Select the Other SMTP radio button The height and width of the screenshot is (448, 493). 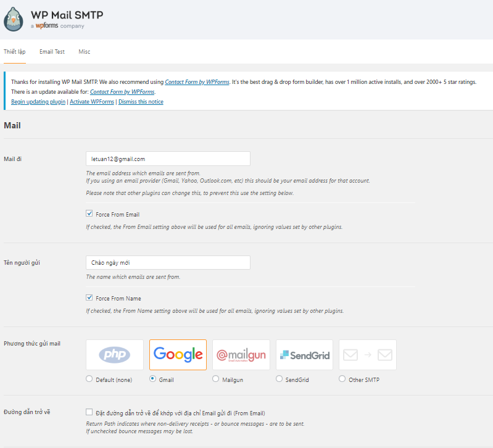342,378
